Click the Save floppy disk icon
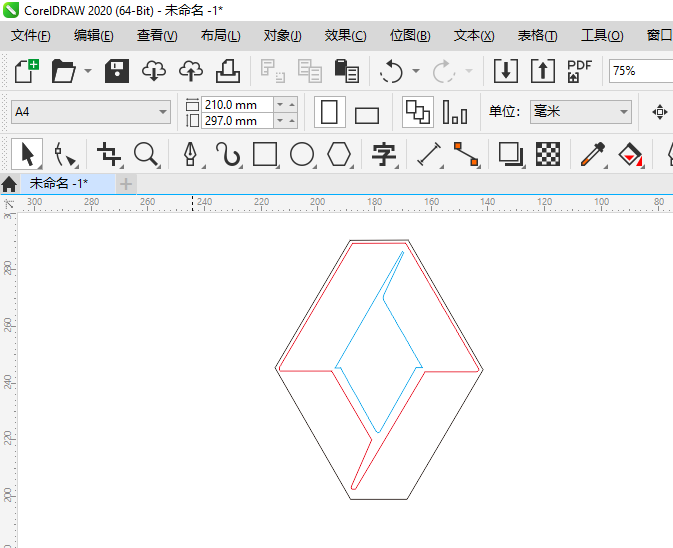Screen dimensions: 673x548 [118, 71]
